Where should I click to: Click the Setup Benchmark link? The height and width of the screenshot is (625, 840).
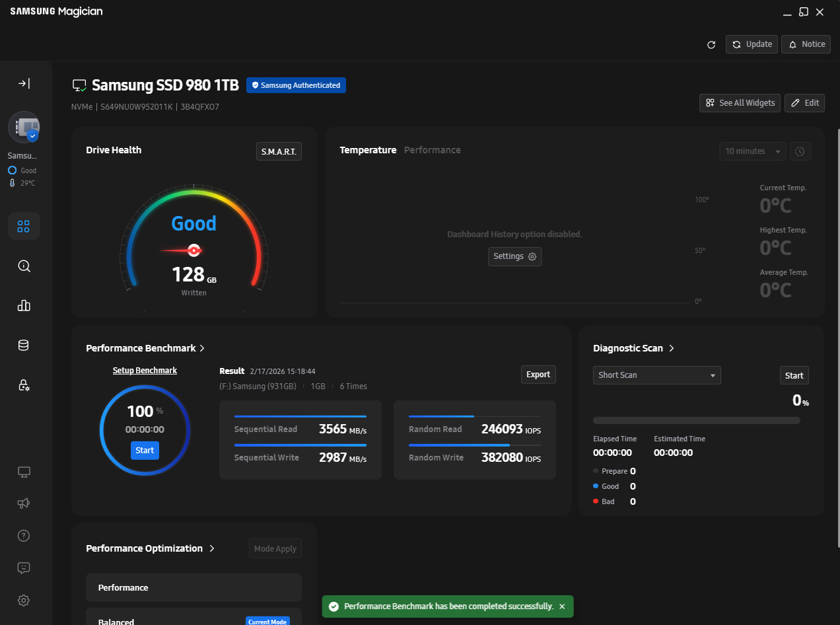(145, 371)
